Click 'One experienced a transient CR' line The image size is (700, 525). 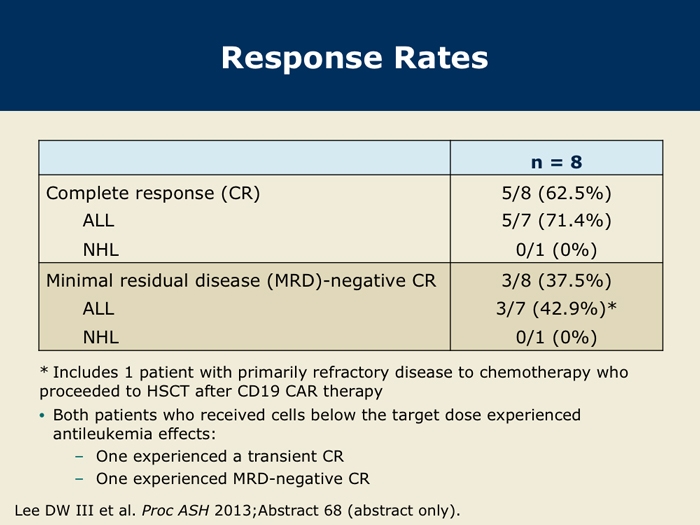tap(220, 456)
